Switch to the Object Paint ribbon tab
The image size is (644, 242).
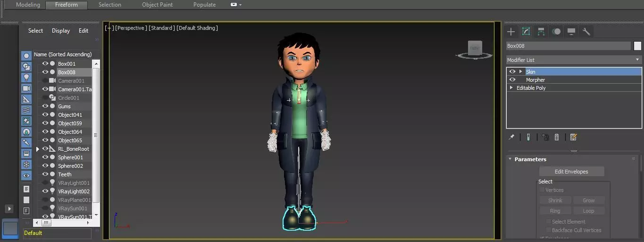click(158, 5)
